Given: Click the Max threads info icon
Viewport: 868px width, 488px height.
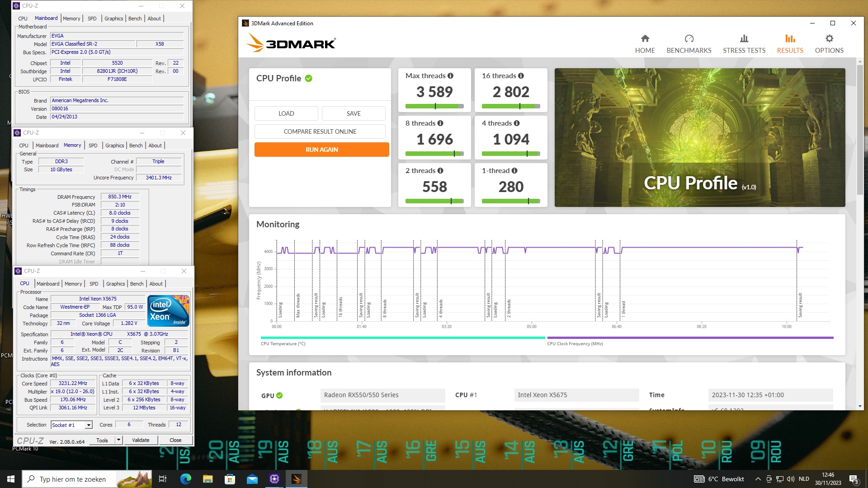Looking at the screenshot, I should 450,76.
